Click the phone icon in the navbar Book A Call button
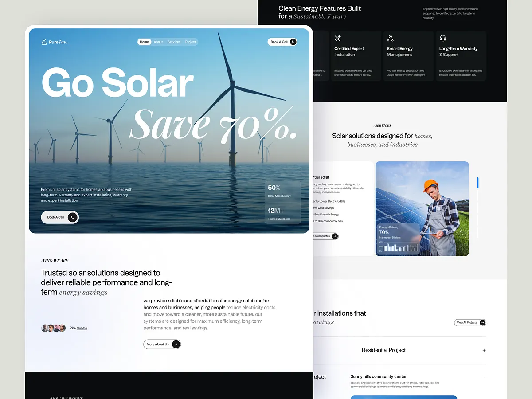 (x=293, y=42)
